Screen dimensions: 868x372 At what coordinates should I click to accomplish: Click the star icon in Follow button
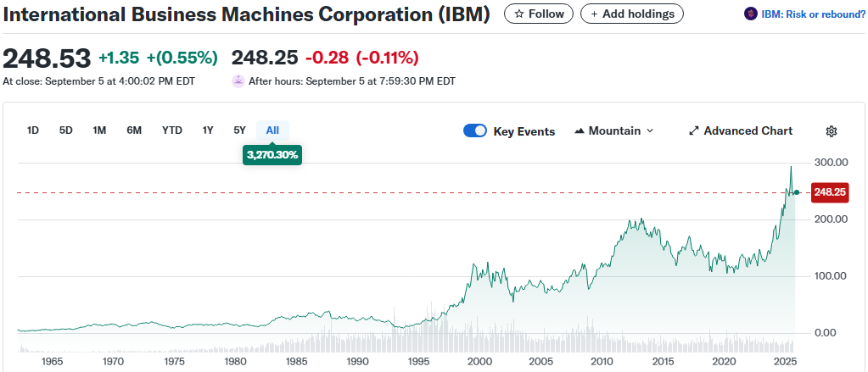pyautogui.click(x=519, y=14)
